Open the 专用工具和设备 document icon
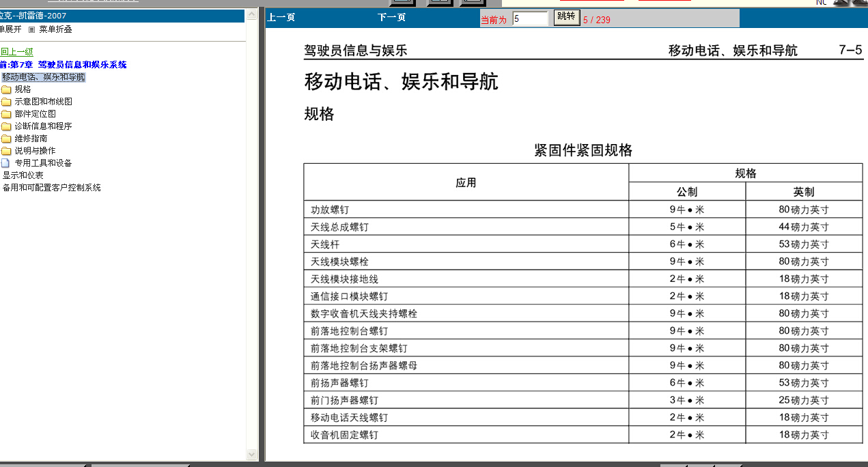Screen dimensions: 868x467 tap(6, 163)
